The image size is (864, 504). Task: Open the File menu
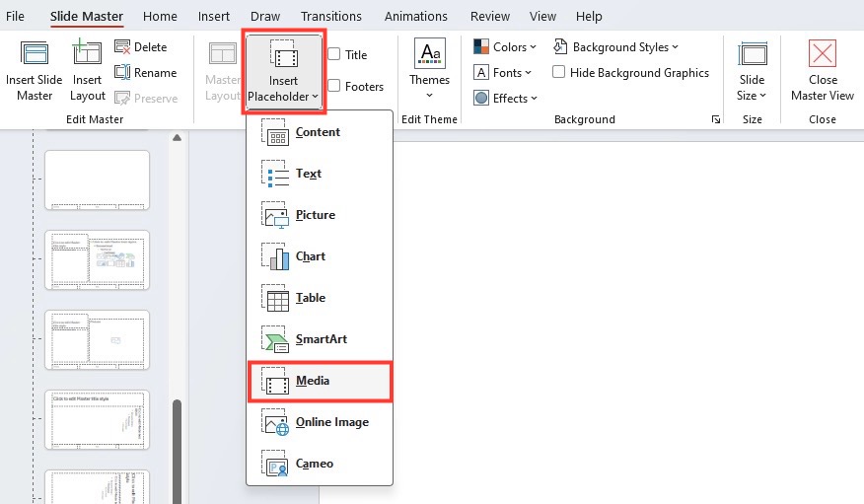tap(15, 16)
